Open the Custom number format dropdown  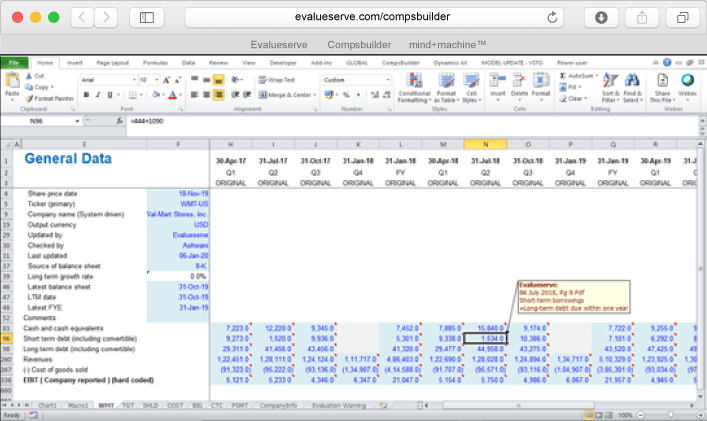[x=388, y=80]
